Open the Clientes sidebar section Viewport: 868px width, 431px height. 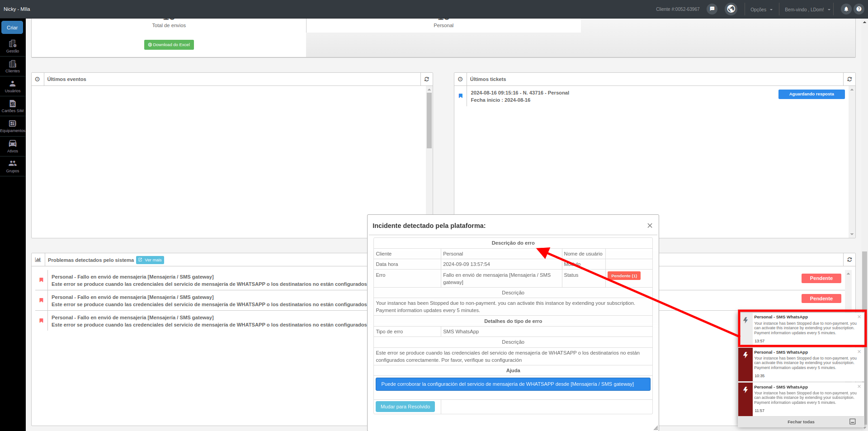13,66
